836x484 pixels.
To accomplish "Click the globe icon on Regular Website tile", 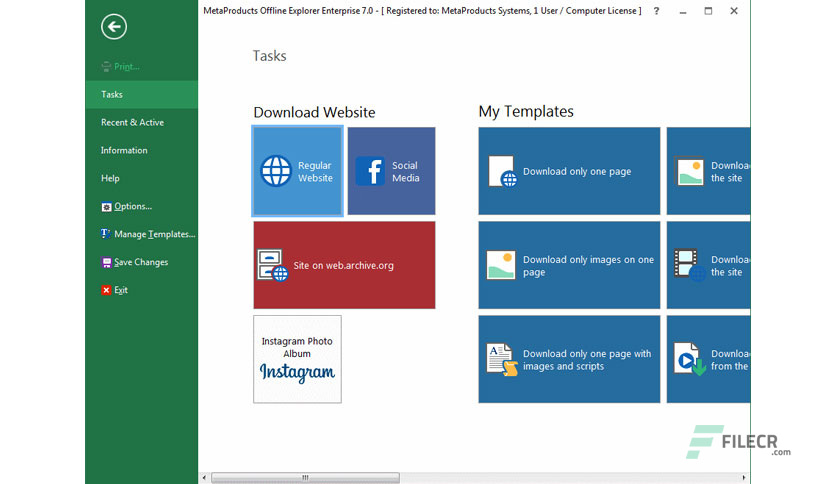I will (276, 171).
